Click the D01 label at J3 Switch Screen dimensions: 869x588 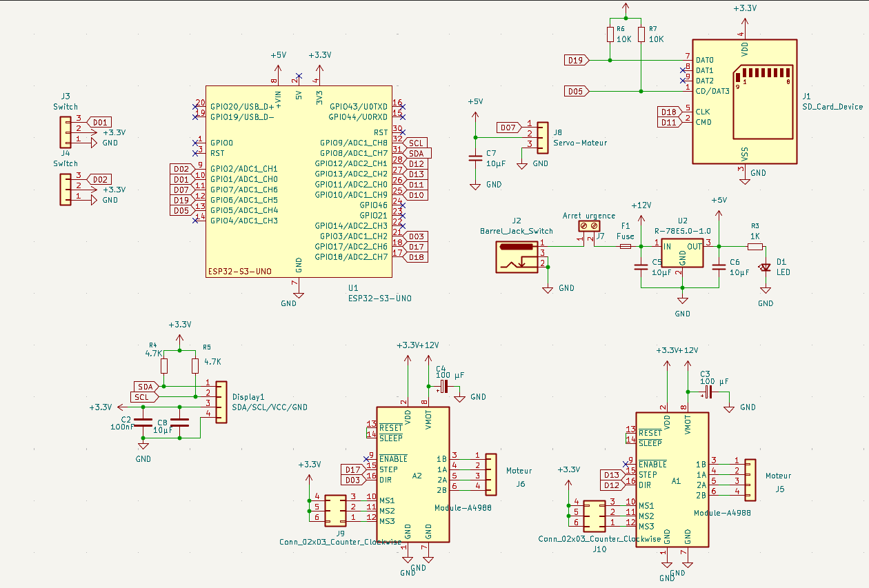[x=99, y=122]
